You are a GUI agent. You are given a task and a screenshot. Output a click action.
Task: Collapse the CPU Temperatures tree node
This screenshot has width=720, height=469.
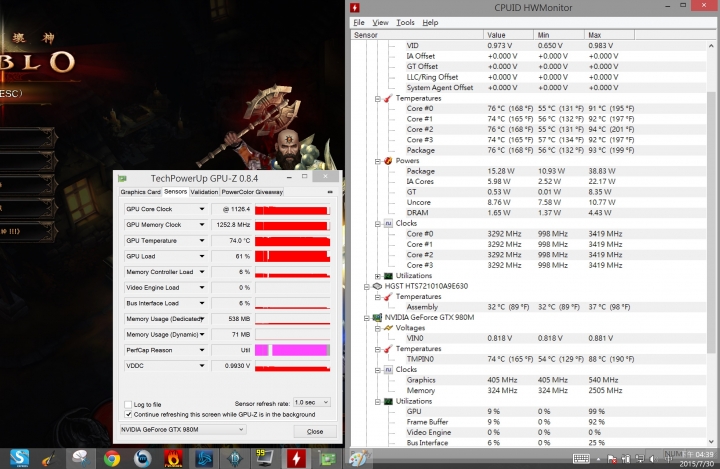pos(377,99)
